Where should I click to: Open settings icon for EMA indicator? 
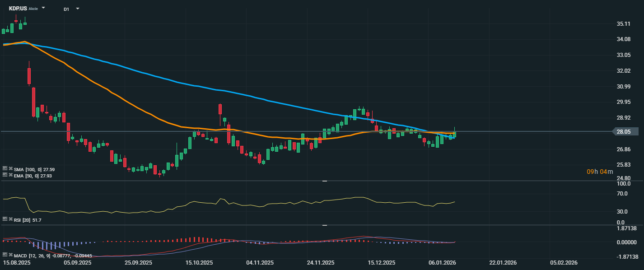click(5, 175)
